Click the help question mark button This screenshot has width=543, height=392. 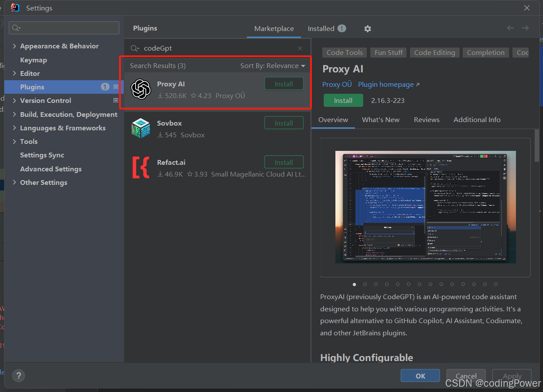[x=18, y=375]
